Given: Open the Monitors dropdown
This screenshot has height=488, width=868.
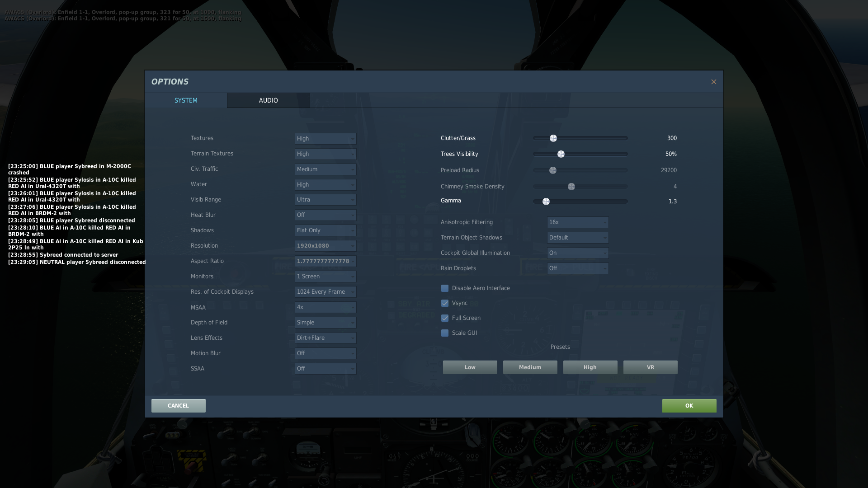Looking at the screenshot, I should [325, 277].
